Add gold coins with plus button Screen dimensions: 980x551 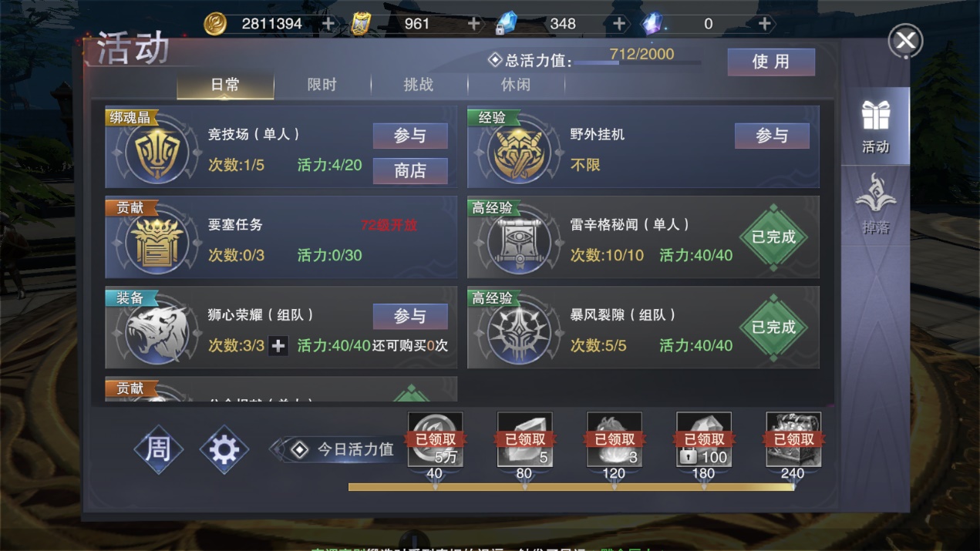[328, 24]
